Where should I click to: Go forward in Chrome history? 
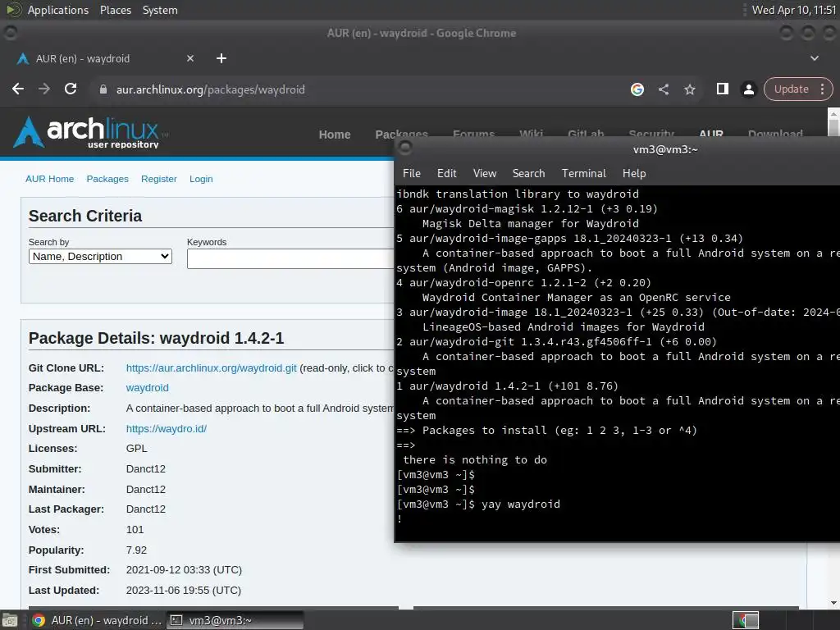click(x=44, y=89)
